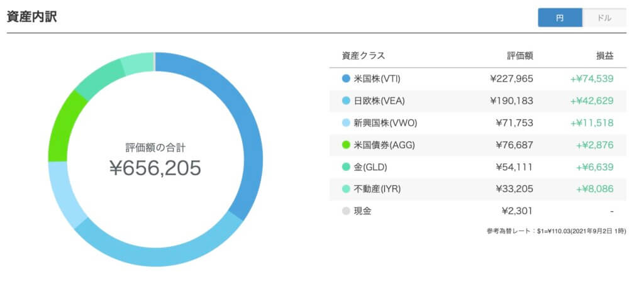Click the +¥42,629 profit value
The width and height of the screenshot is (644, 294).
(592, 101)
